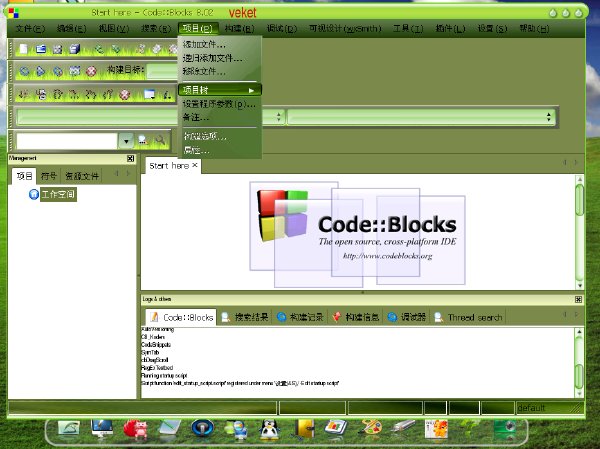Open the 搜索(R) menu
The width and height of the screenshot is (600, 449).
[156, 29]
